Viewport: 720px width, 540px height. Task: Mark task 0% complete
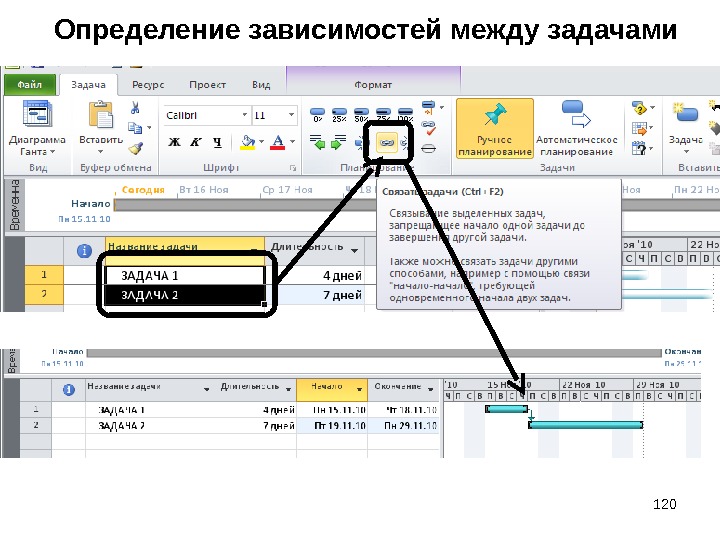coord(317,115)
